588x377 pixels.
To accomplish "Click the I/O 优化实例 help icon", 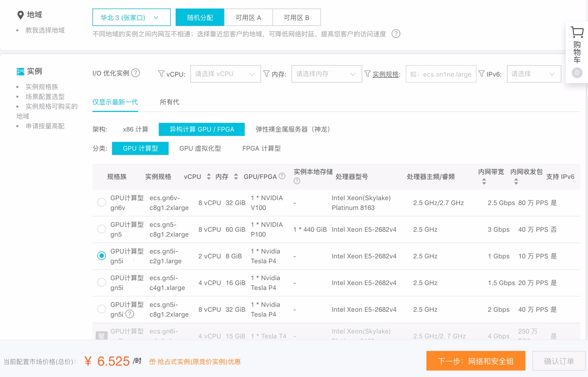I will (x=136, y=73).
